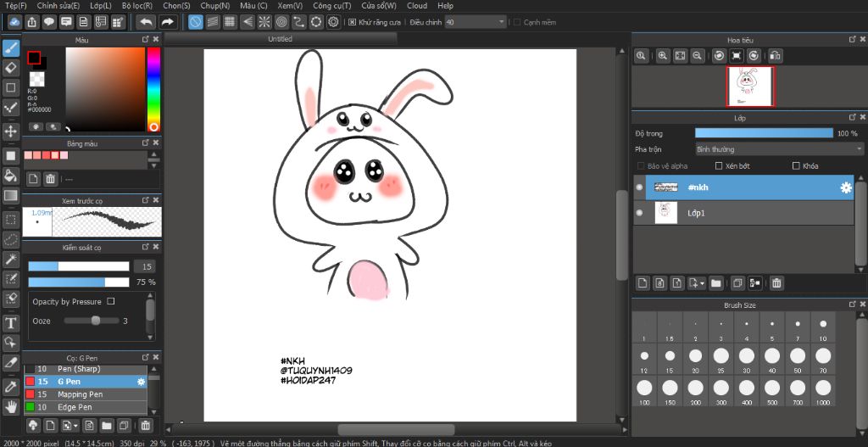Open the Lớp(L) menu
This screenshot has height=447, width=868.
pos(100,6)
